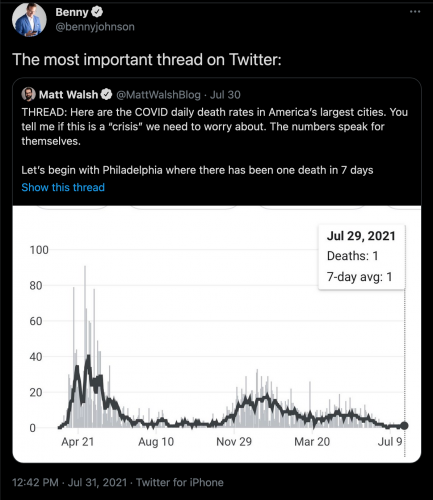
Task: Open the @MattWalshBlog handle
Action: tap(158, 95)
